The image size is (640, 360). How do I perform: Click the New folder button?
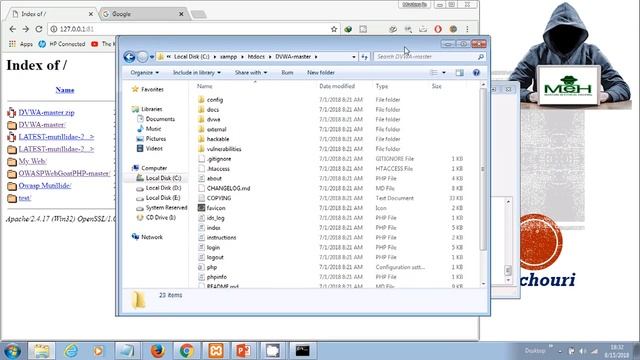[321, 73]
